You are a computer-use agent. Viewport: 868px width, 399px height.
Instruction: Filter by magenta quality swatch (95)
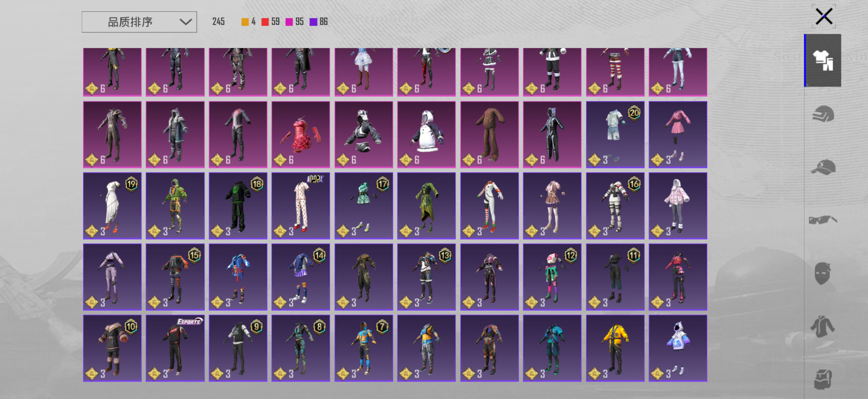tap(289, 22)
